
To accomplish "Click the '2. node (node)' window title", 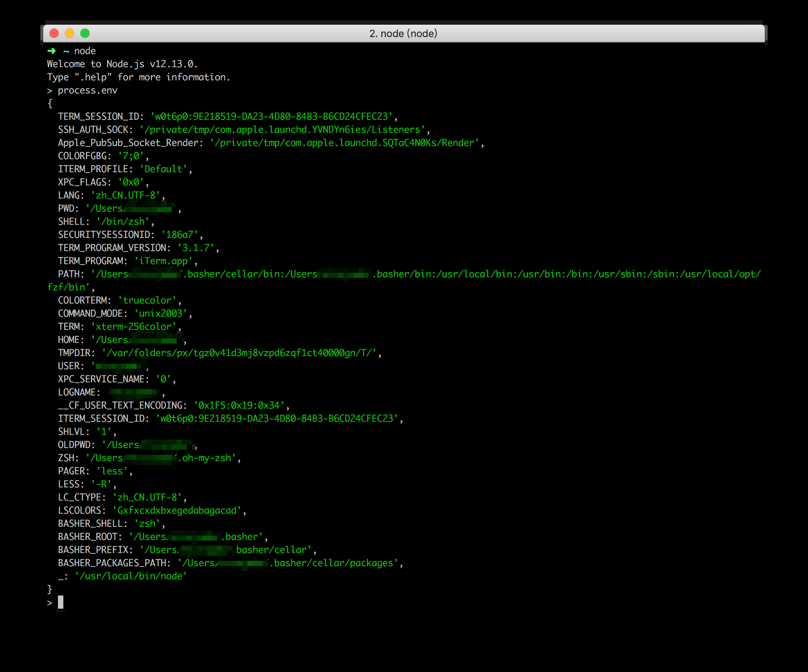I will [x=403, y=34].
